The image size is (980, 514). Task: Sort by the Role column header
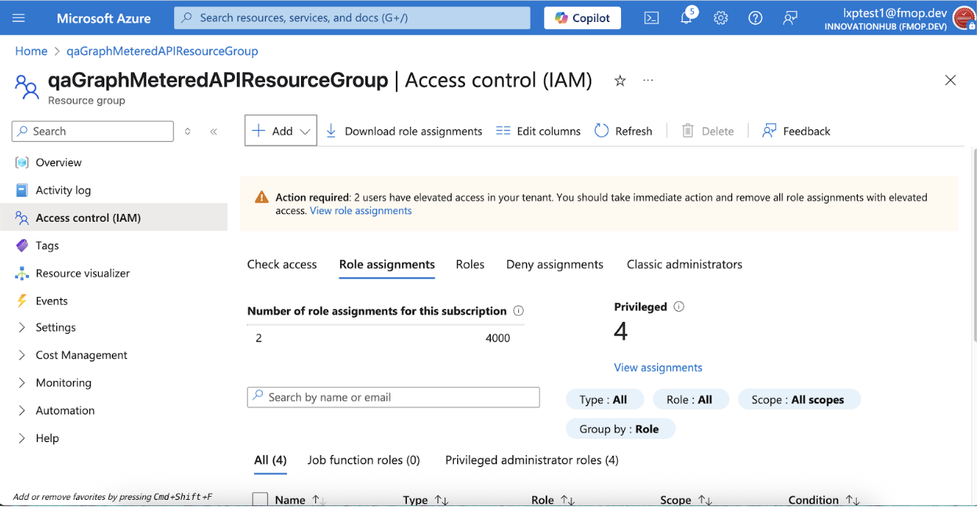[554, 500]
